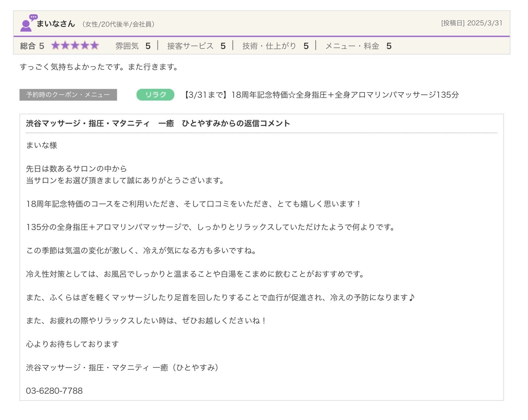Click the greeting まいな様 in the reply
The image size is (528, 420).
(42, 145)
